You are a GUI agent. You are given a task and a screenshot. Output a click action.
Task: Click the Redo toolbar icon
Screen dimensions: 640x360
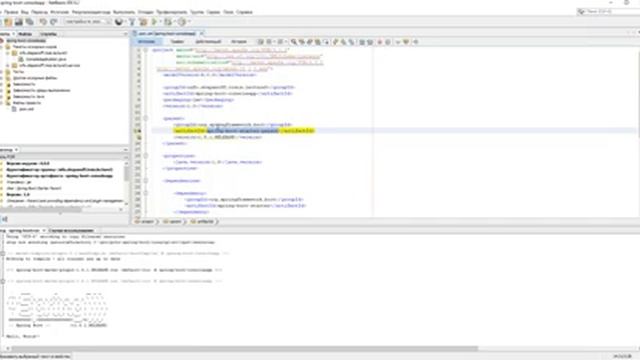coord(53,22)
